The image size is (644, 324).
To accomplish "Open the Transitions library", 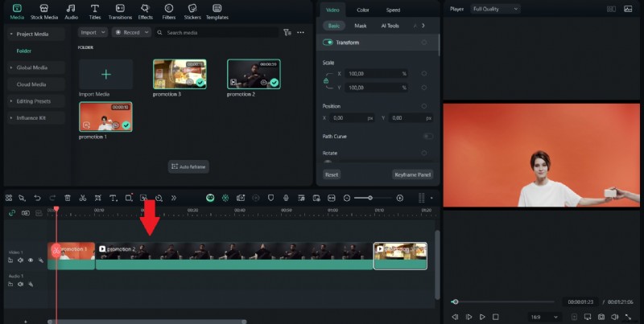I will point(120,10).
